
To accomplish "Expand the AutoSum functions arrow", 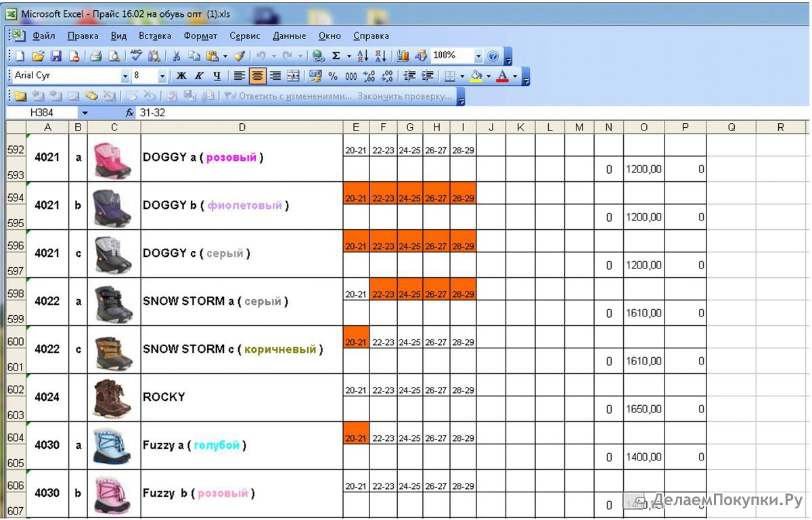I will click(x=349, y=56).
